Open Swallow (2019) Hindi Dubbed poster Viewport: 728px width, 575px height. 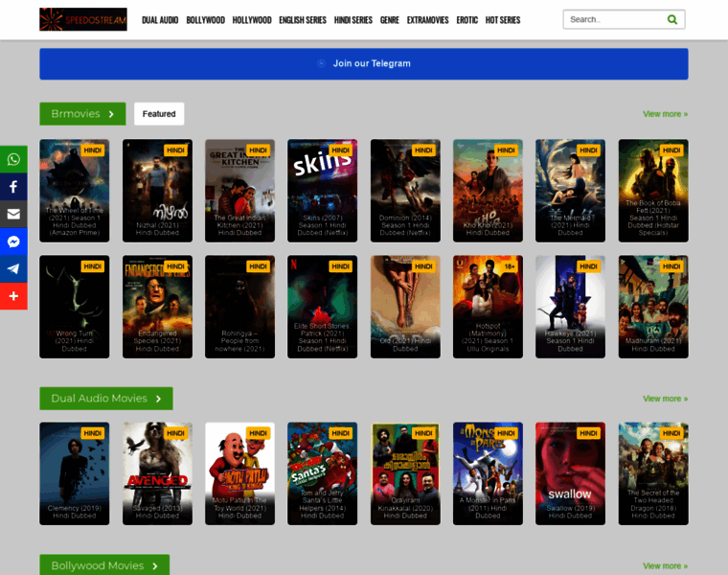(570, 473)
